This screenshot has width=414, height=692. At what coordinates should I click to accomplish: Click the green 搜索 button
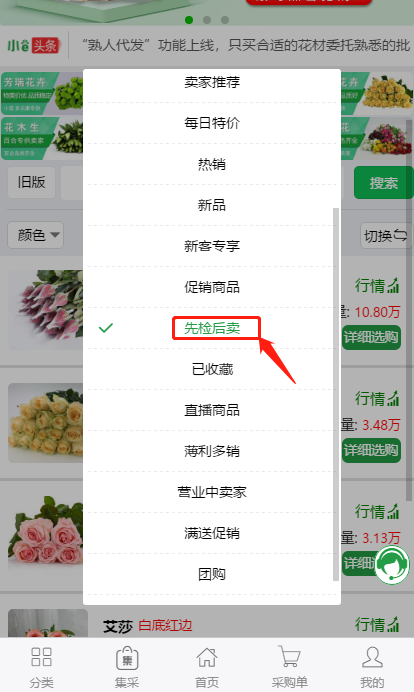coord(383,183)
